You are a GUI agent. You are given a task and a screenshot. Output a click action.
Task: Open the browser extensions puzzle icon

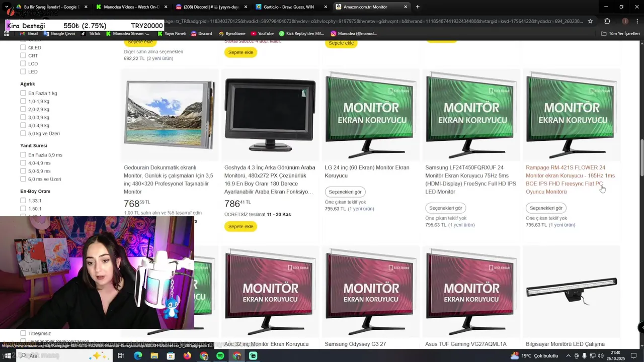(607, 21)
